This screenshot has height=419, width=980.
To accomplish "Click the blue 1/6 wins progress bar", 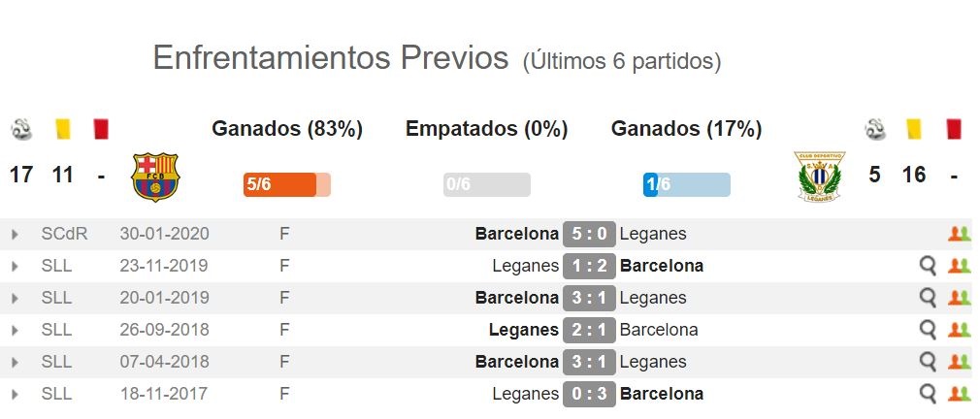I will click(687, 185).
